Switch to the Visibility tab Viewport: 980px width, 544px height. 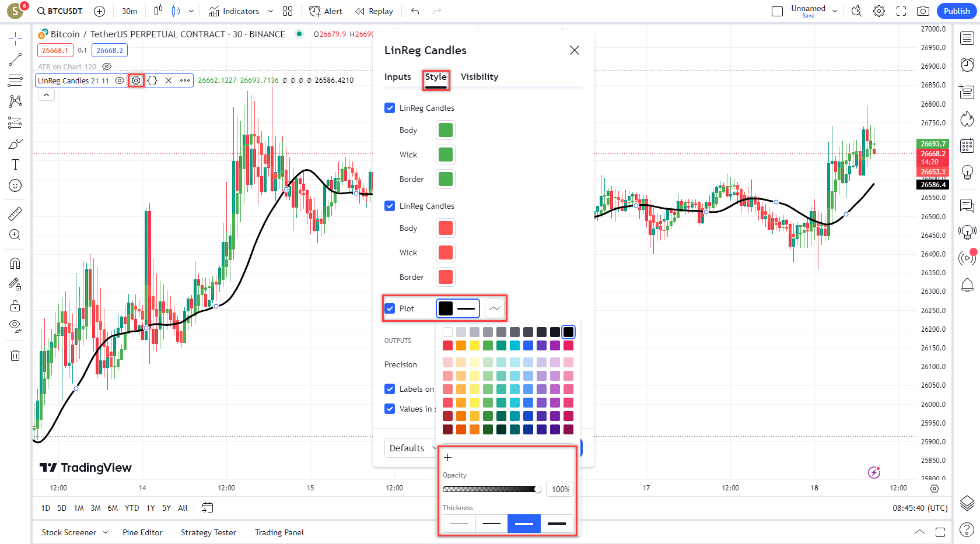click(x=479, y=76)
